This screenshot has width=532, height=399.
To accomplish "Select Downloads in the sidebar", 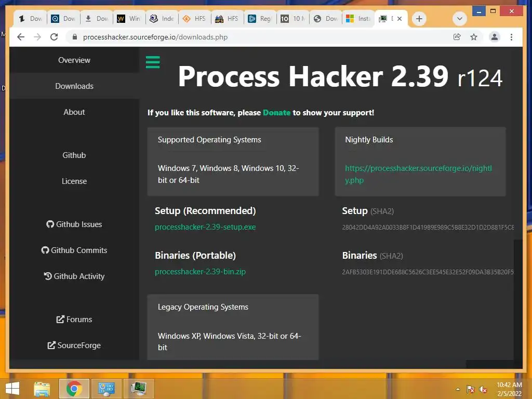I will tap(74, 86).
